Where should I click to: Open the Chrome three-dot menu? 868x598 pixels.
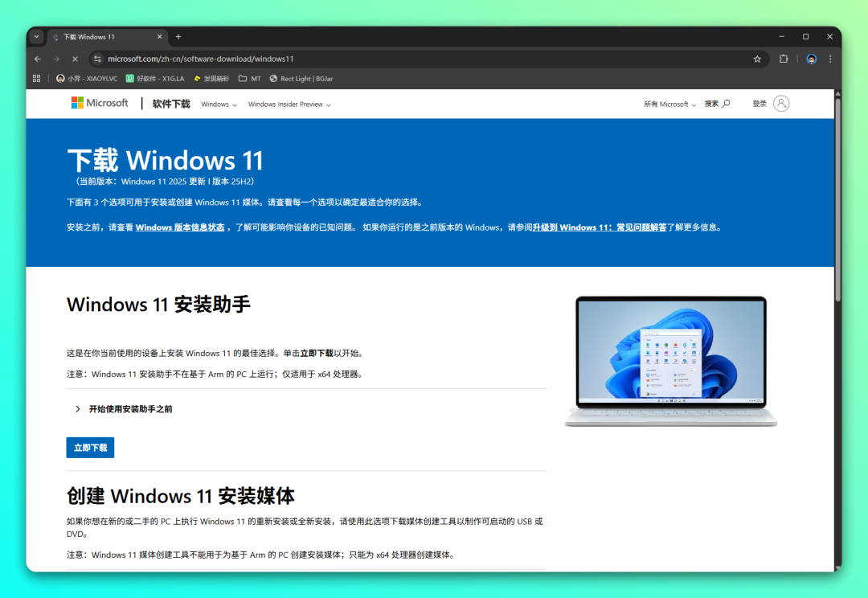point(830,59)
